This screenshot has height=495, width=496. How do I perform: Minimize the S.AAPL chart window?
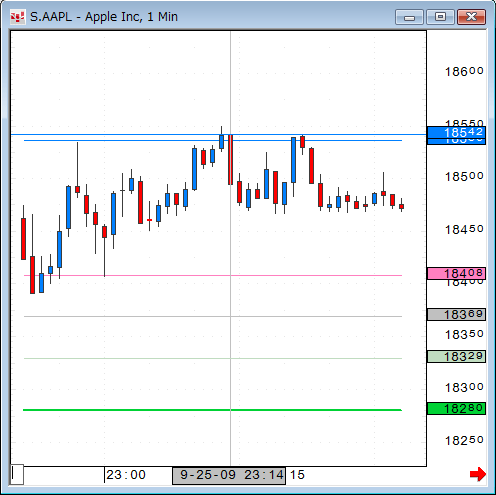[x=409, y=17]
